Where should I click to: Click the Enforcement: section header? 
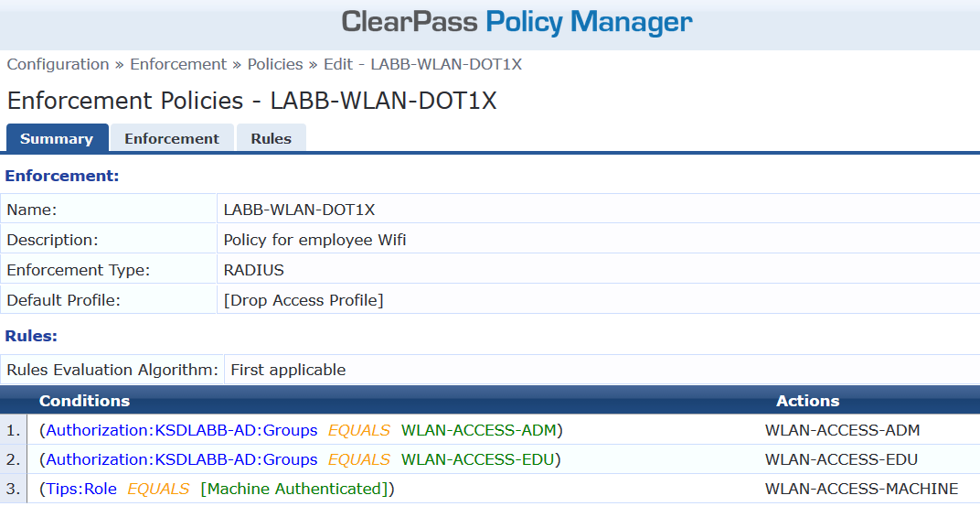62,176
